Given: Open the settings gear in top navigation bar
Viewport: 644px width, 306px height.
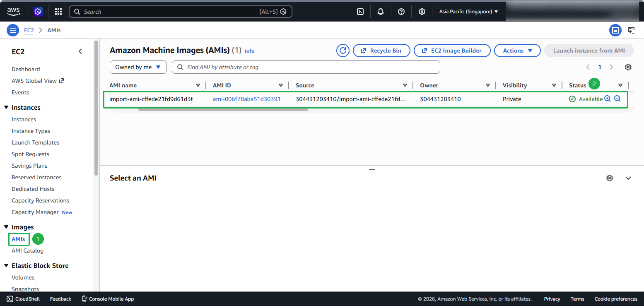Looking at the screenshot, I should (x=422, y=12).
